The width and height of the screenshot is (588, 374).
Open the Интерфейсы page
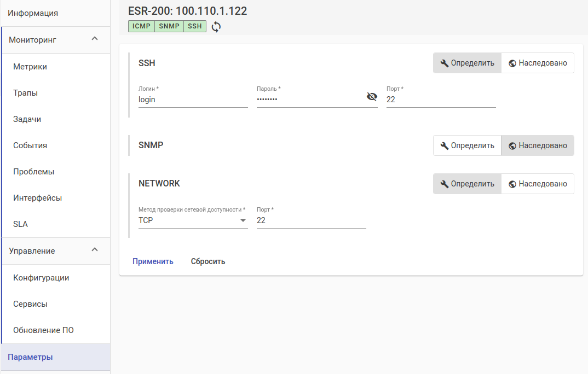point(56,198)
